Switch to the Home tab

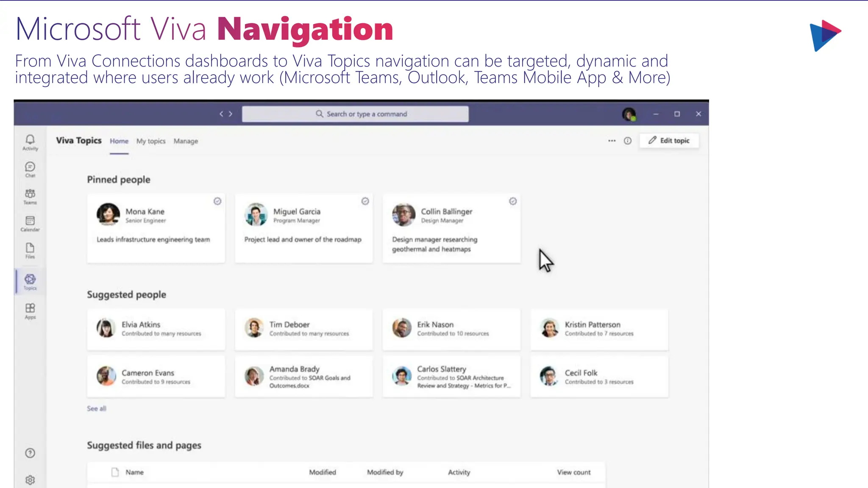tap(119, 141)
